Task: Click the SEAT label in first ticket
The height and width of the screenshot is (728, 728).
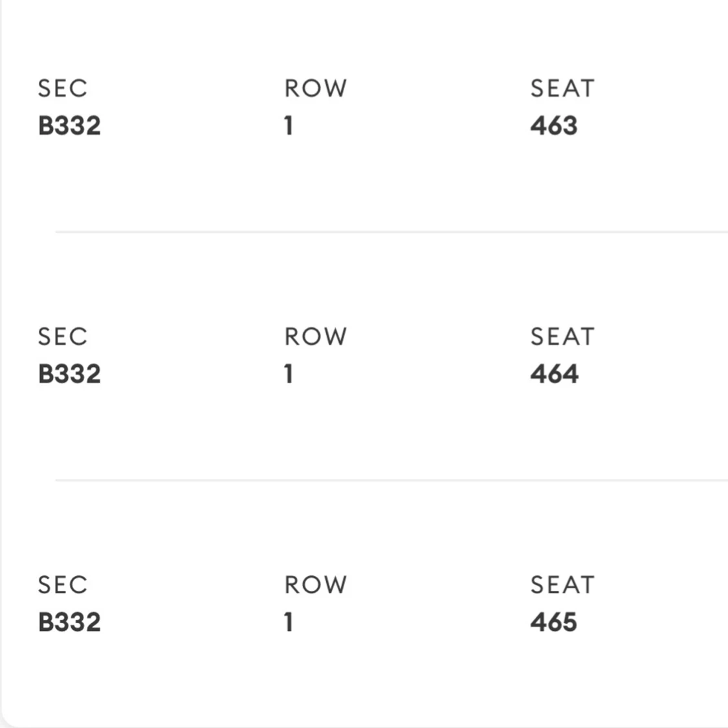Action: pos(562,88)
